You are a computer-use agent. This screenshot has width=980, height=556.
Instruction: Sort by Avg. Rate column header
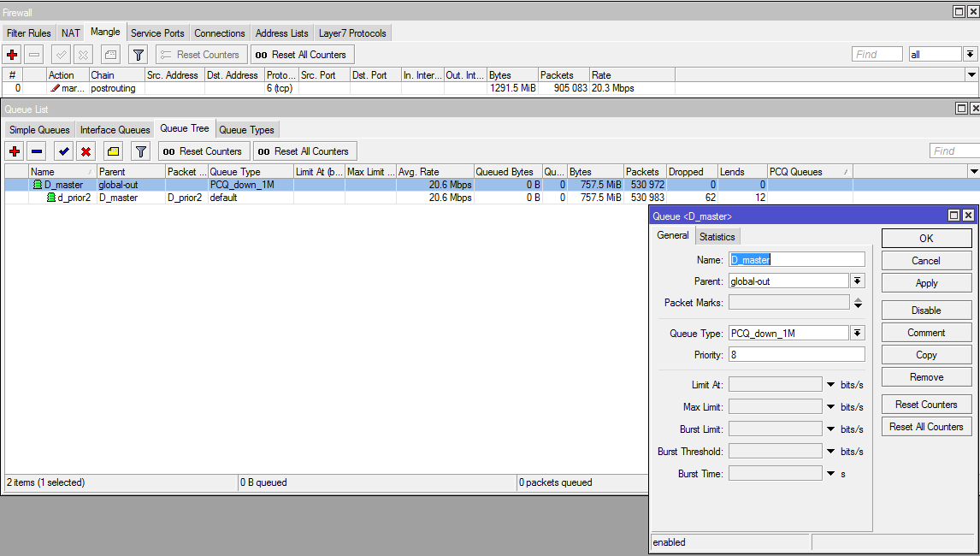pyautogui.click(x=434, y=171)
